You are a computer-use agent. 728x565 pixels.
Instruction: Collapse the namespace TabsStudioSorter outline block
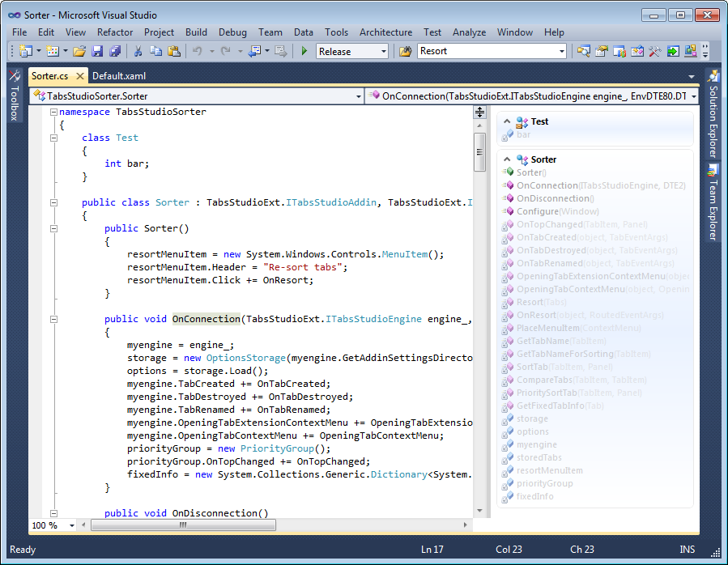point(53,112)
